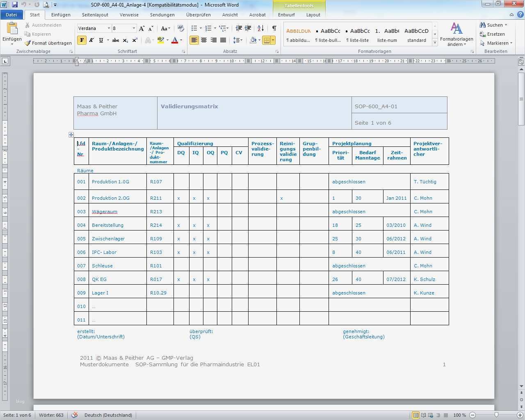Toggle underline (U) formatting

click(x=101, y=40)
